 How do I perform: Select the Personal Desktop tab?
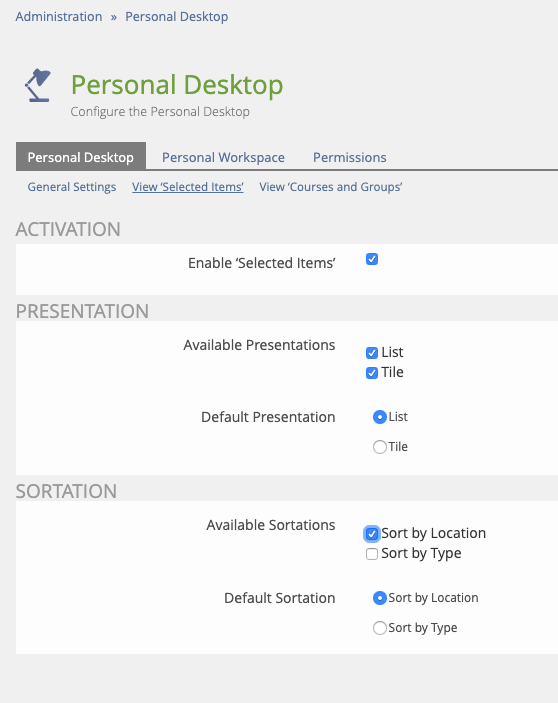point(81,157)
